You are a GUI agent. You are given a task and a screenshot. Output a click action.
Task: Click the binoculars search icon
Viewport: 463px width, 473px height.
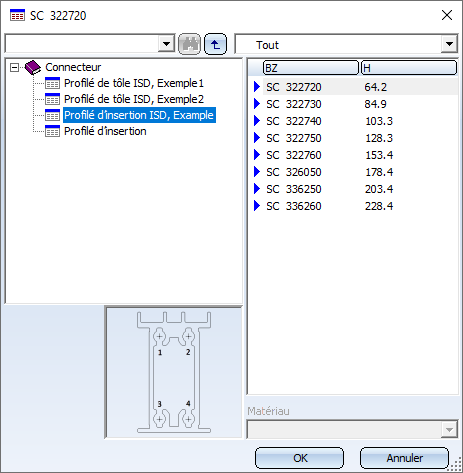[189, 44]
